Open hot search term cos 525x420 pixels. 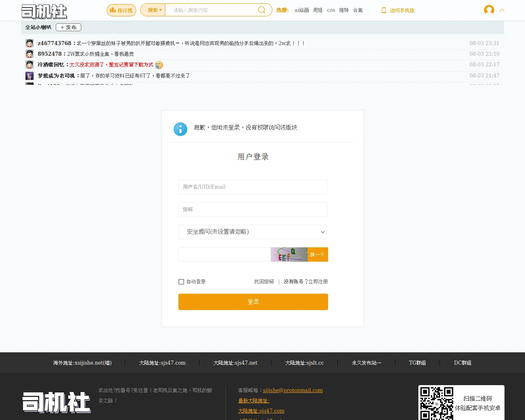click(x=331, y=10)
